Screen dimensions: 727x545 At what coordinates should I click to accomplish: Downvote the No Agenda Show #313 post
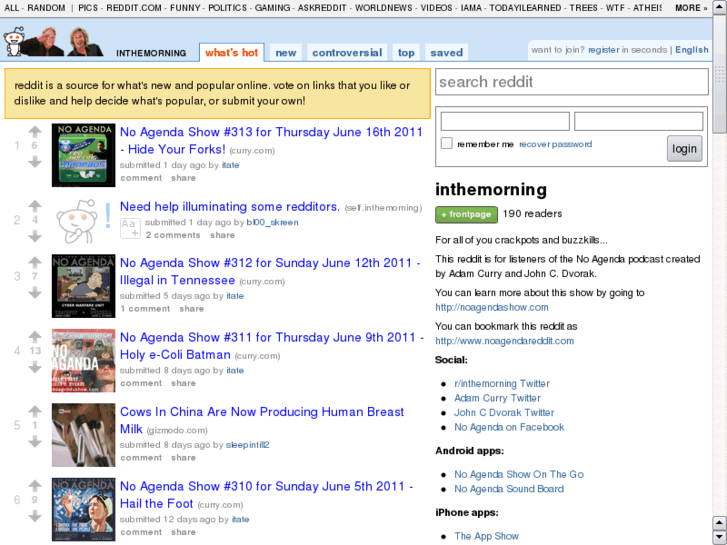pos(35,162)
